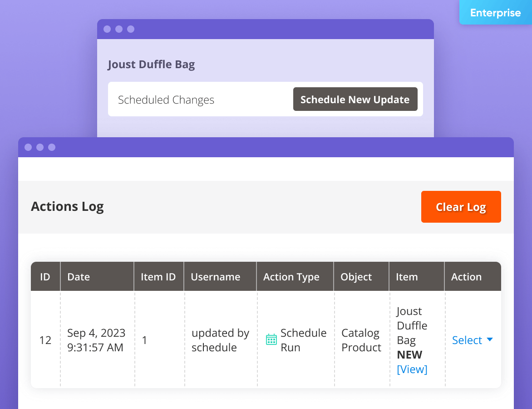Open the Select action dropdown in the Action column
532x409 pixels.
(468, 340)
